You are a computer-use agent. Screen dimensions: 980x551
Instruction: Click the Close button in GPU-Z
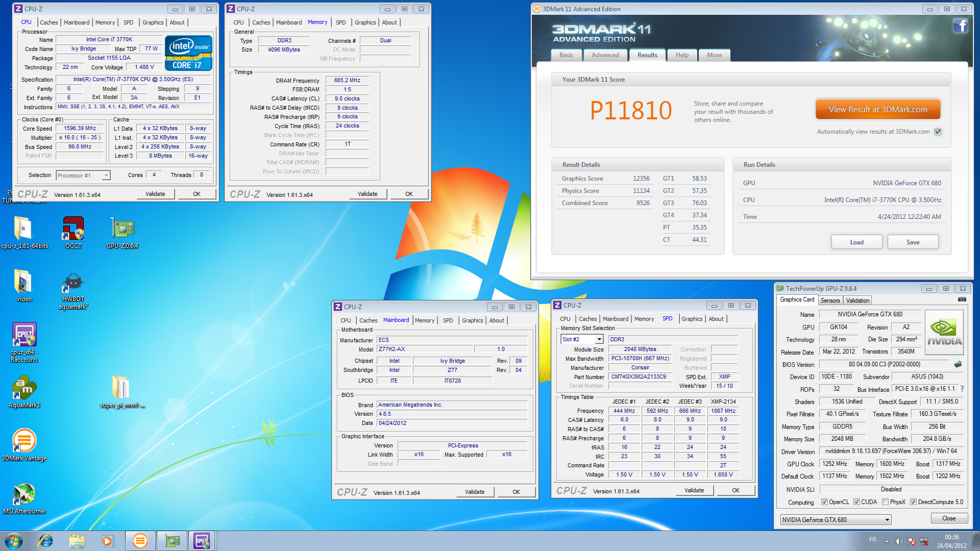pyautogui.click(x=949, y=518)
